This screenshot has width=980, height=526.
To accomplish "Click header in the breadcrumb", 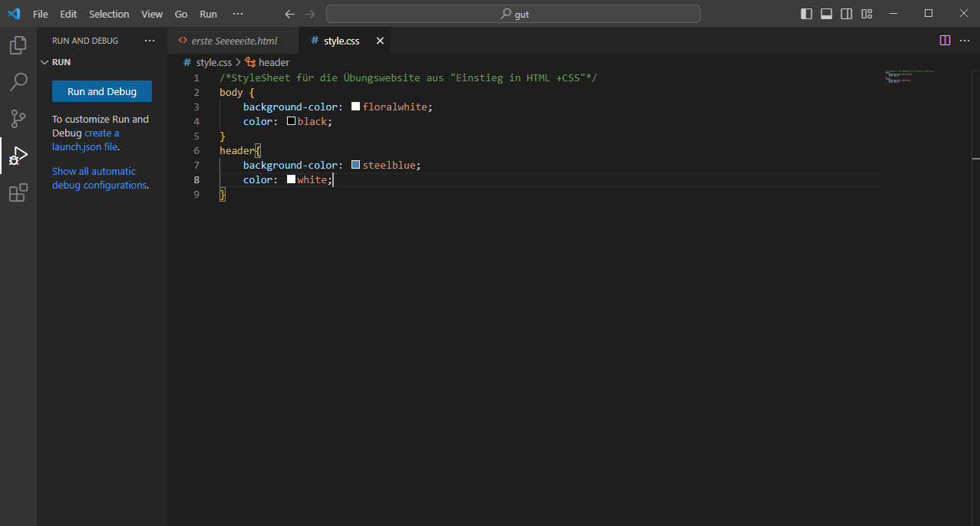I will pyautogui.click(x=274, y=62).
